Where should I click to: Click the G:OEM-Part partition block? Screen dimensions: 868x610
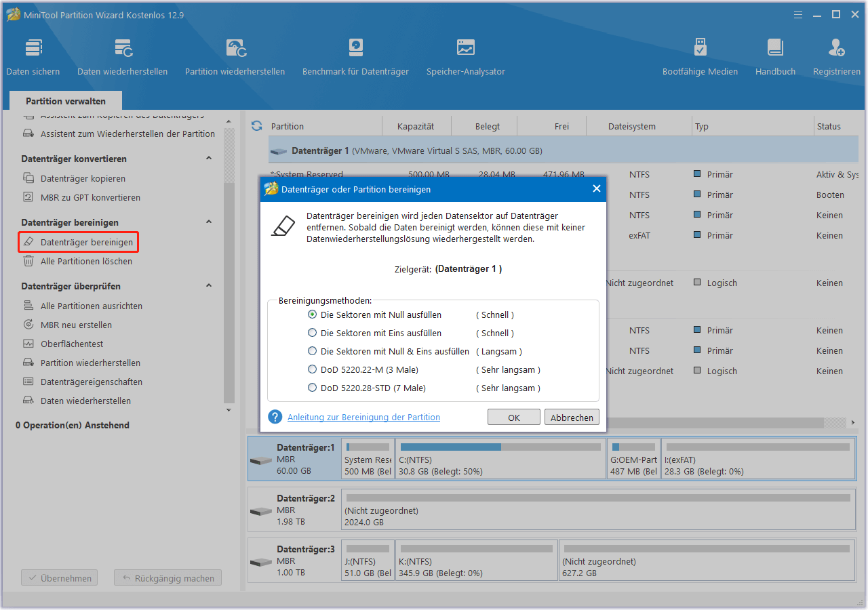pyautogui.click(x=633, y=459)
